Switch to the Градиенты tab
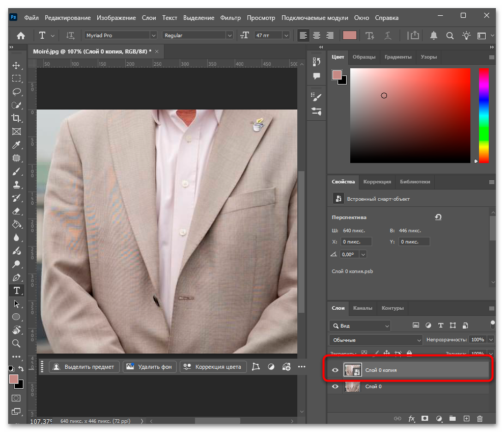Viewport: 504px width, 432px height. 398,57
